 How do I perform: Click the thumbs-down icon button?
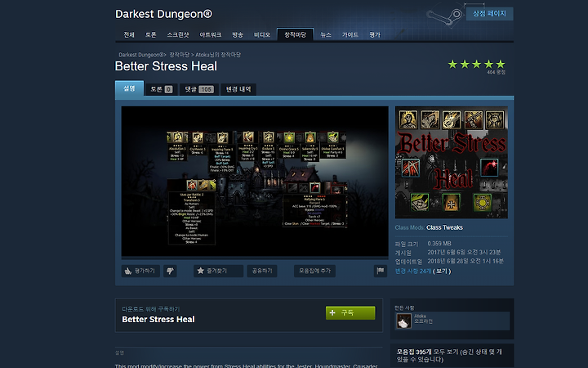[x=170, y=271]
